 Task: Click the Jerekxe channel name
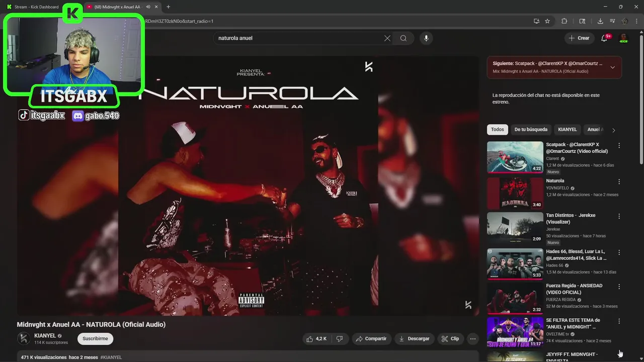click(x=553, y=229)
